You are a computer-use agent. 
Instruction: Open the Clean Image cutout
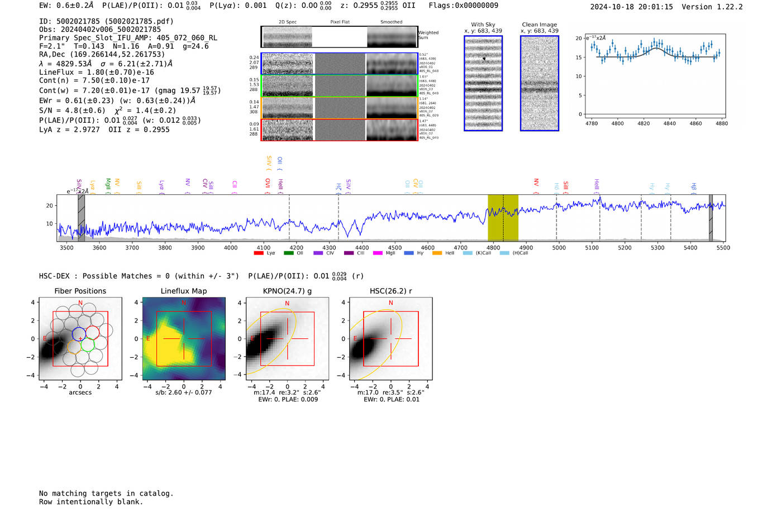[540, 83]
